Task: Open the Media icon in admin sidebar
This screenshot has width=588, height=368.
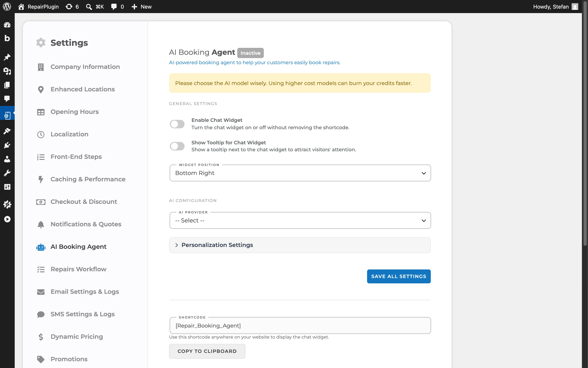Action: point(7,71)
